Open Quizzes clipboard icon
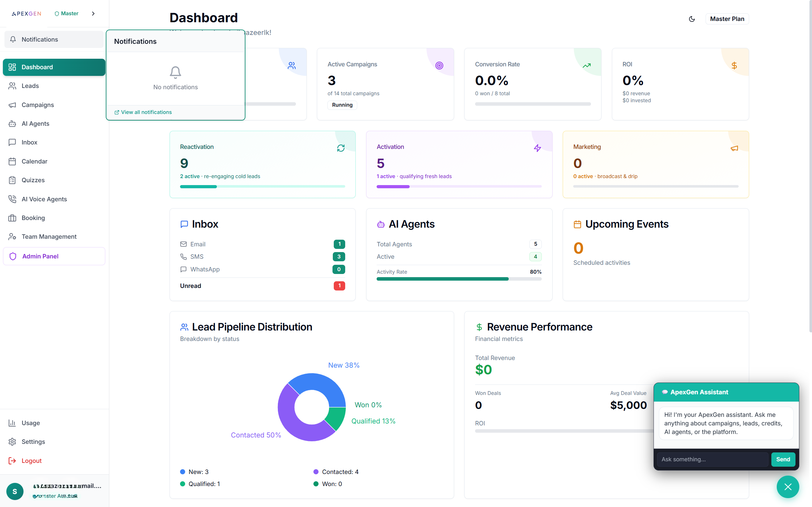This screenshot has width=812, height=507. (12, 180)
